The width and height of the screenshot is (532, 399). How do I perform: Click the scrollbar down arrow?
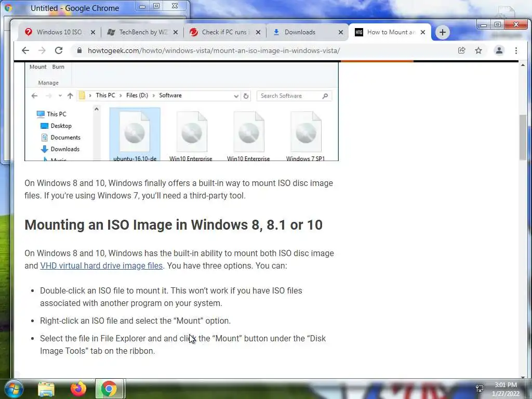click(523, 377)
